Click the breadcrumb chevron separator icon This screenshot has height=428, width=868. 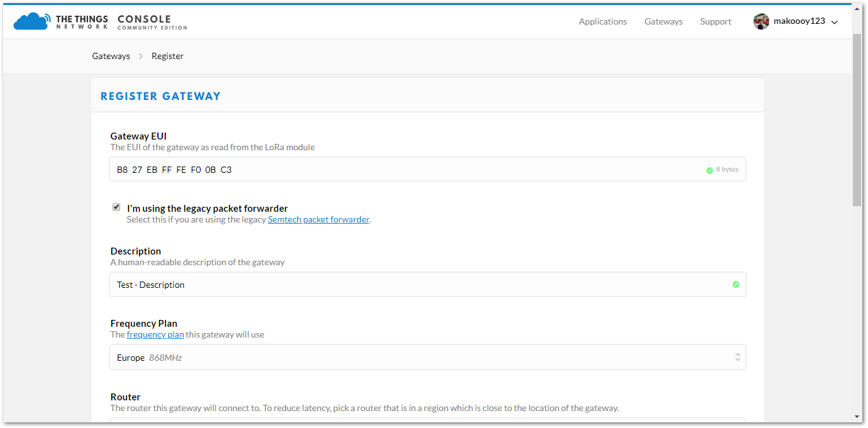141,56
